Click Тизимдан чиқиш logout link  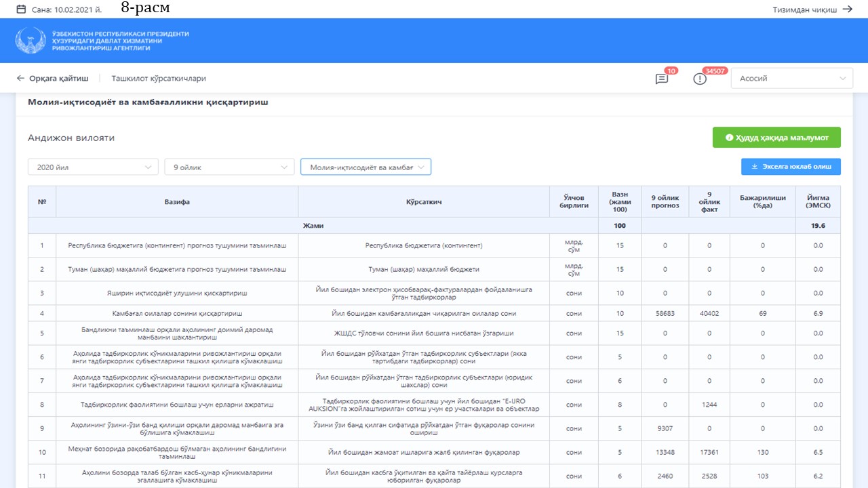coord(804,9)
